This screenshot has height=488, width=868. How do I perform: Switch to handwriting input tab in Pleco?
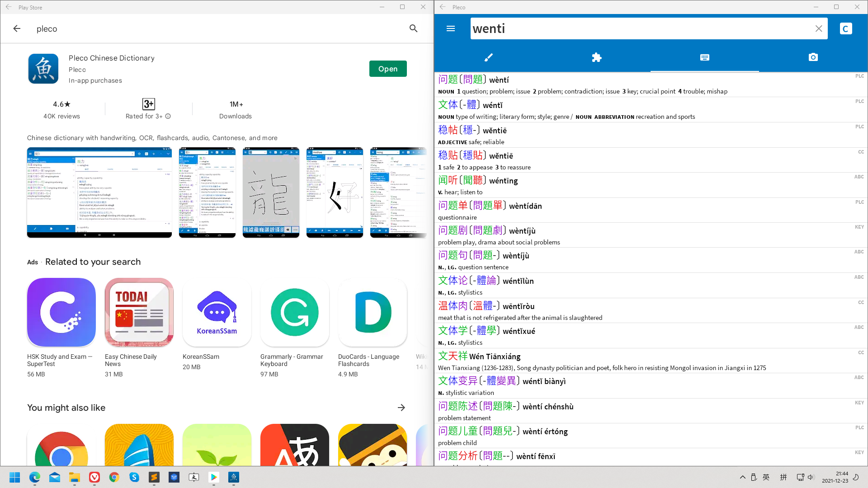pos(488,57)
